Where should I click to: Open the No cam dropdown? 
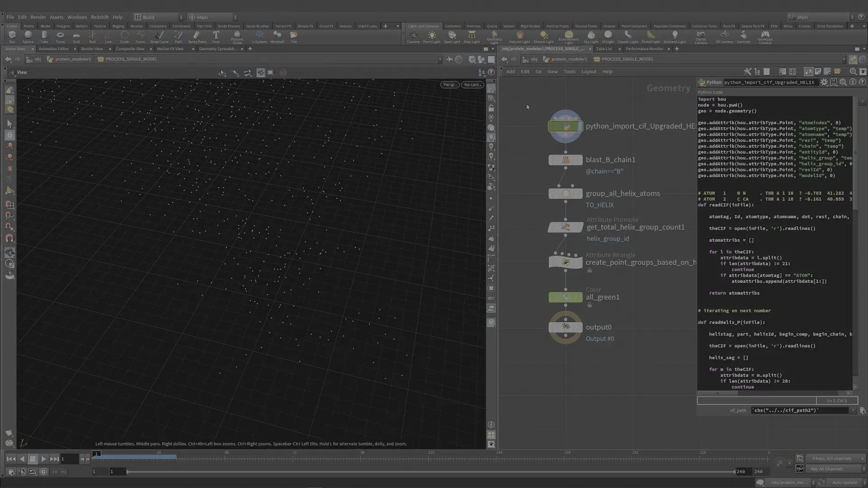(472, 84)
